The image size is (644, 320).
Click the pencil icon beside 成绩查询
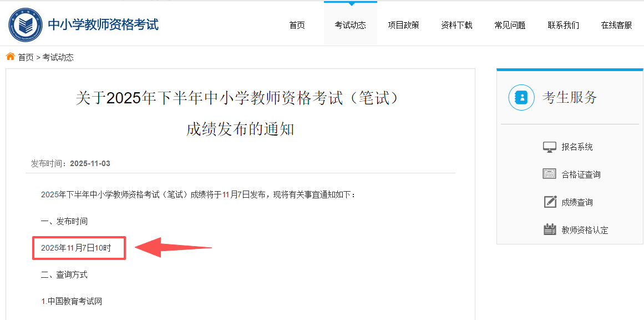point(549,202)
